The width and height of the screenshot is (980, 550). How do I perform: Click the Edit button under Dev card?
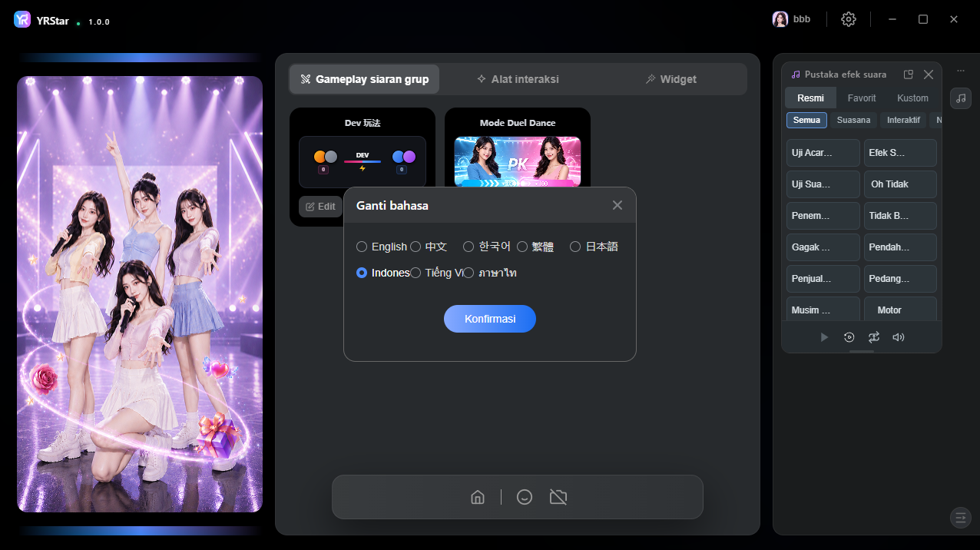(x=320, y=207)
